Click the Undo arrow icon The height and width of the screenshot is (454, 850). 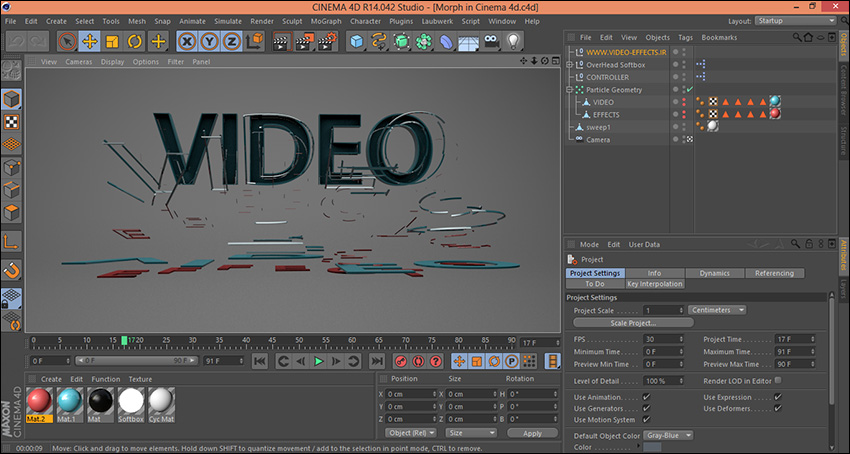[16, 41]
